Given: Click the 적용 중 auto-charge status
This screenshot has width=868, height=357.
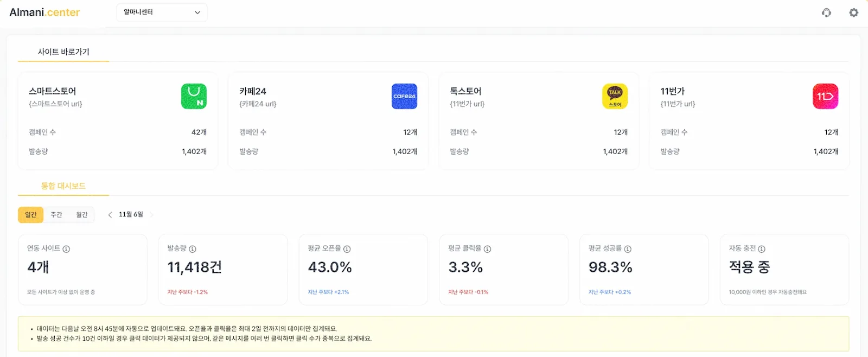Looking at the screenshot, I should (x=749, y=267).
